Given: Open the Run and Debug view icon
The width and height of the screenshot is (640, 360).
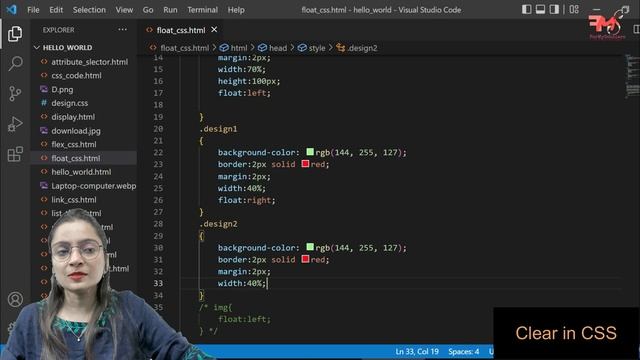Looking at the screenshot, I should (15, 124).
